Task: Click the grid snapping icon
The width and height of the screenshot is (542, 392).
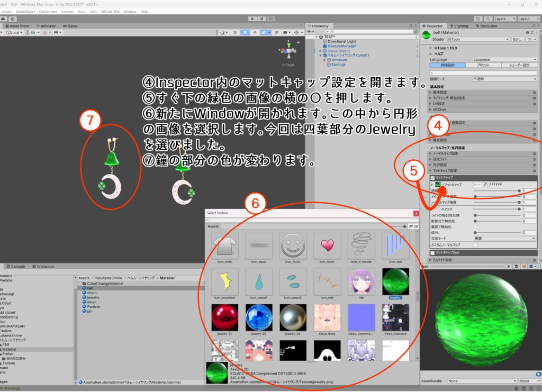Action: (34, 32)
